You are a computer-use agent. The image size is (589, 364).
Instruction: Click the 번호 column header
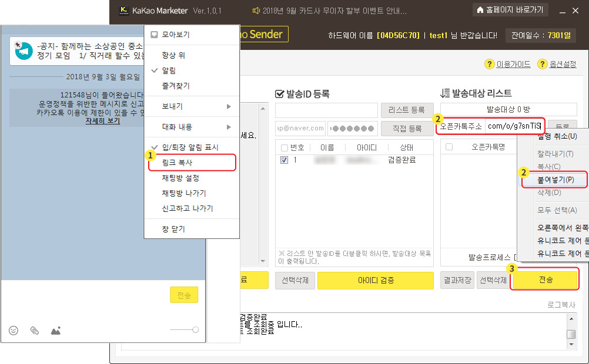[x=297, y=148]
